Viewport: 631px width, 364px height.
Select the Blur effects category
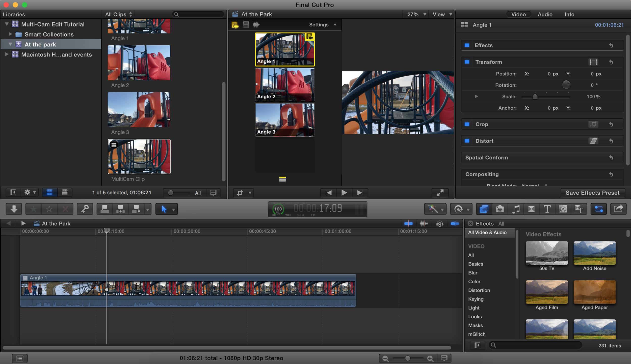(x=473, y=273)
